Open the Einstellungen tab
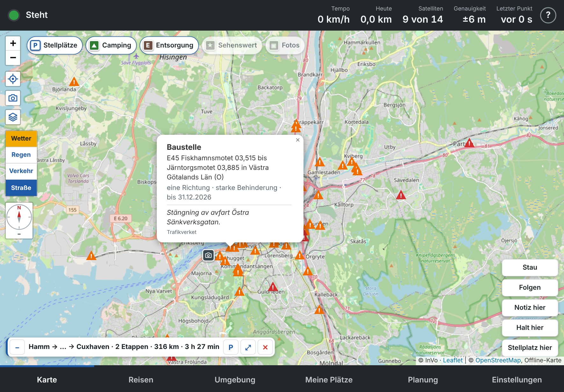The width and height of the screenshot is (564, 392). click(517, 380)
